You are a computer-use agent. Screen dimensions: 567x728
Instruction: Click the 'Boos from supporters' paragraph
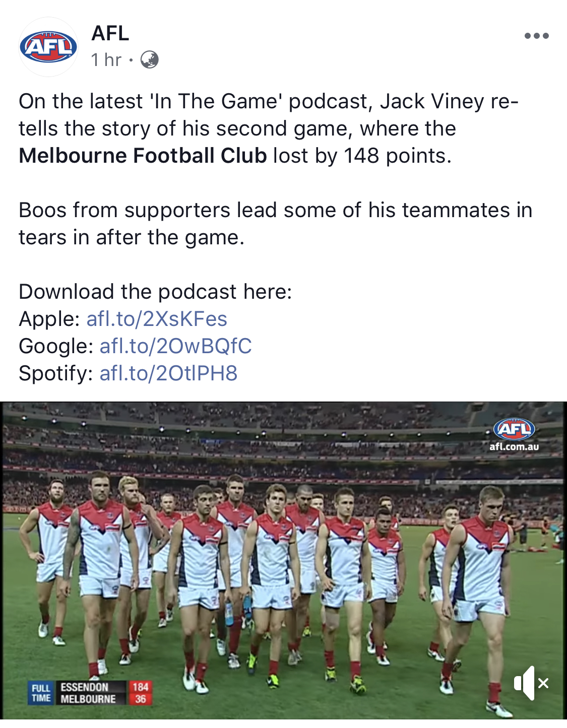pos(275,224)
